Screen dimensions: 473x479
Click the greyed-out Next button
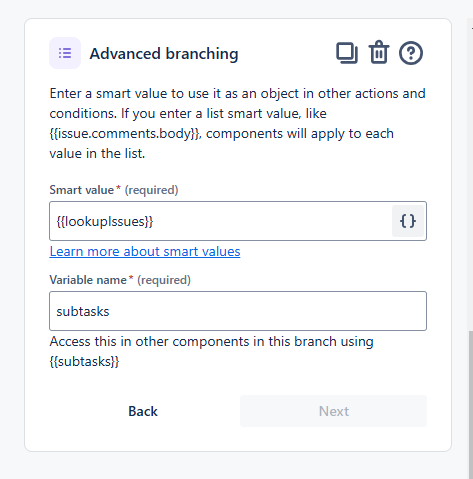coord(333,411)
